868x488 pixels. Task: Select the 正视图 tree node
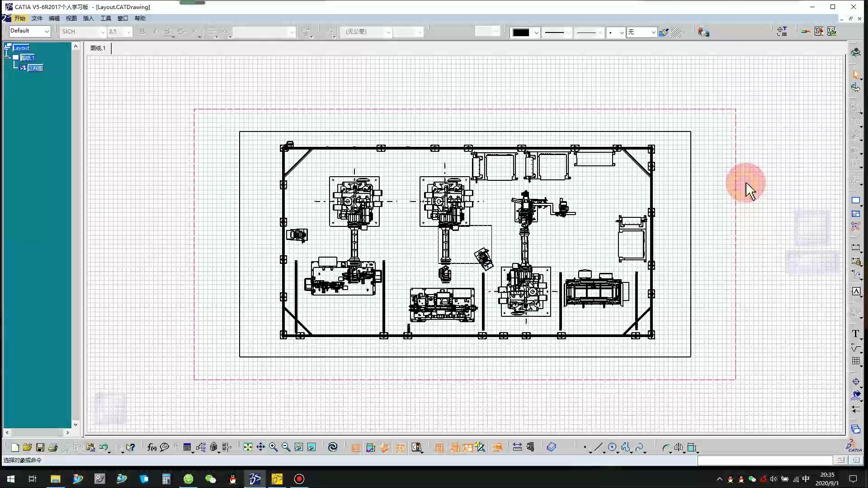pos(35,68)
